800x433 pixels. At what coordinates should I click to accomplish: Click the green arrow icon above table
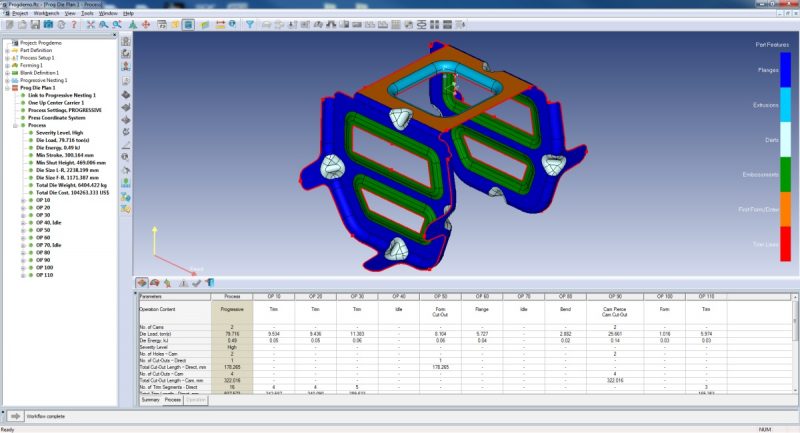[x=168, y=283]
